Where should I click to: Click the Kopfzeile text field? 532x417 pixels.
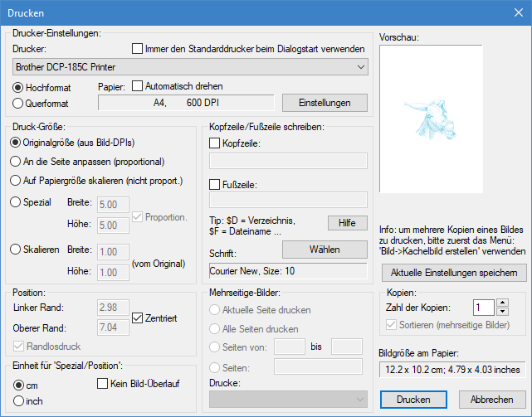tap(288, 161)
